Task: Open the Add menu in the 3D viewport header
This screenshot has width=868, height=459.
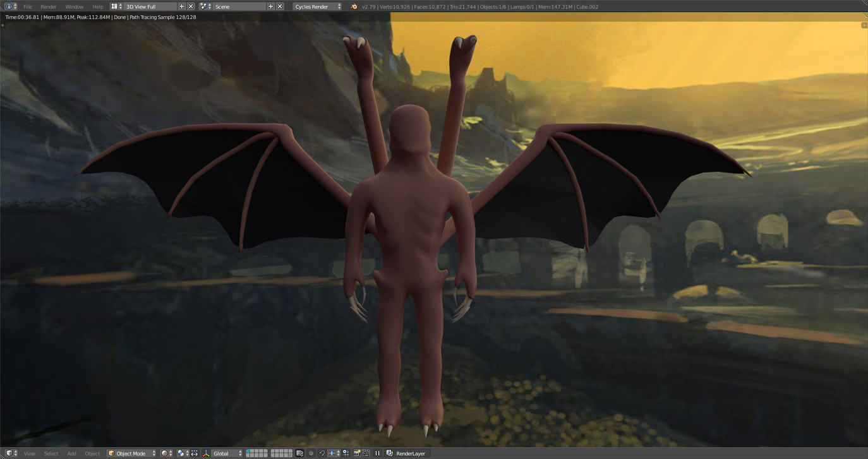Action: tap(72, 453)
